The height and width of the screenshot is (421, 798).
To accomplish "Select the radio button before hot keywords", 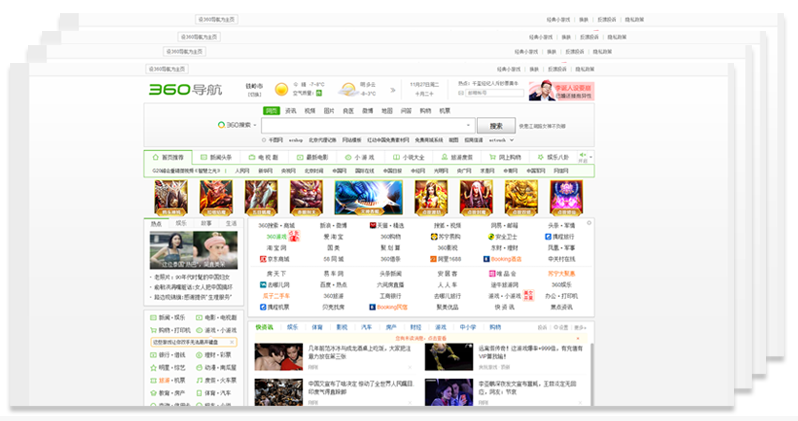I will pyautogui.click(x=264, y=140).
